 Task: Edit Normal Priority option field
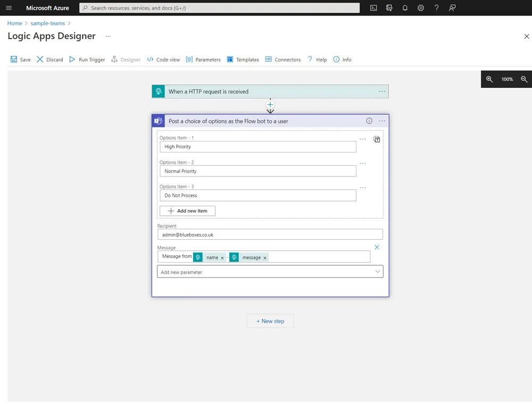pos(258,171)
